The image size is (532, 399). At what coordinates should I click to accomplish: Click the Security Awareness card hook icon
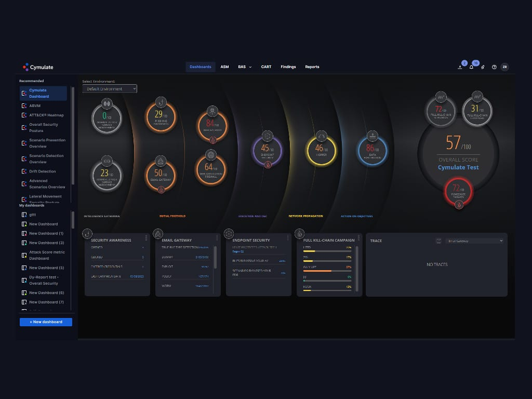87,234
